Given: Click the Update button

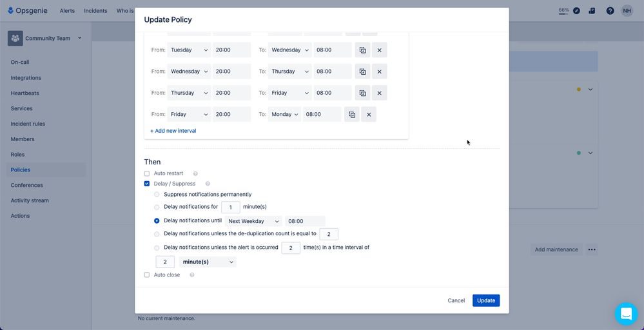Looking at the screenshot, I should tap(486, 300).
